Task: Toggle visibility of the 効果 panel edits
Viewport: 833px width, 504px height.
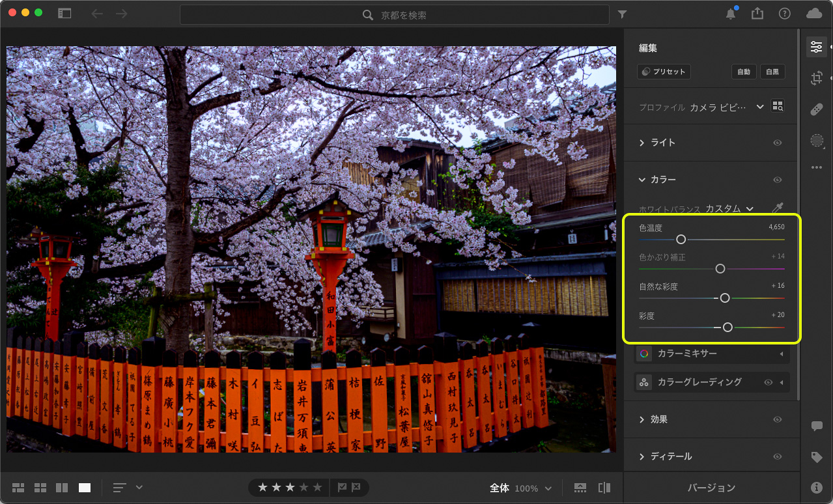Action: 778,419
